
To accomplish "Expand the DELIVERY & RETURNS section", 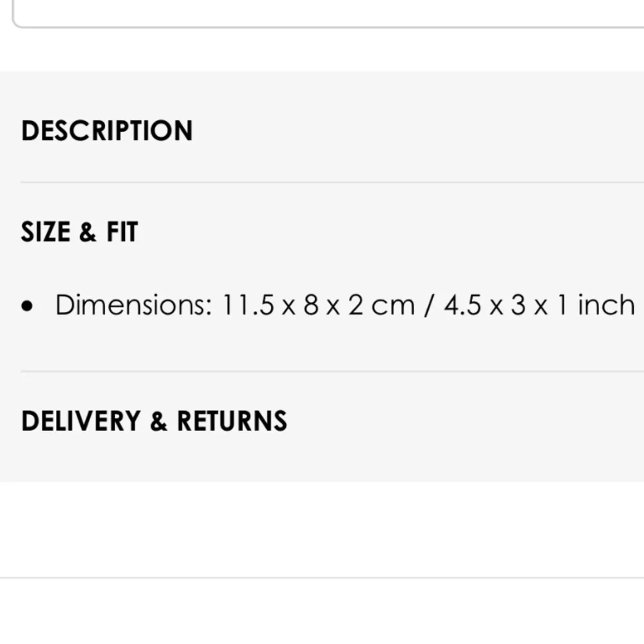I will coord(154,421).
